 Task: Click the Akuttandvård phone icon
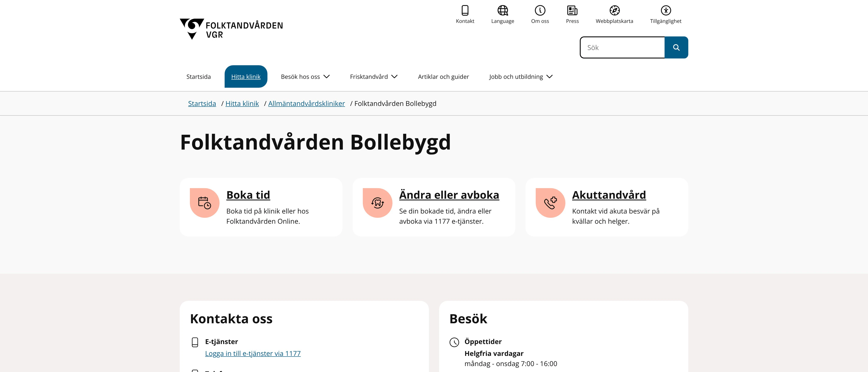point(550,203)
